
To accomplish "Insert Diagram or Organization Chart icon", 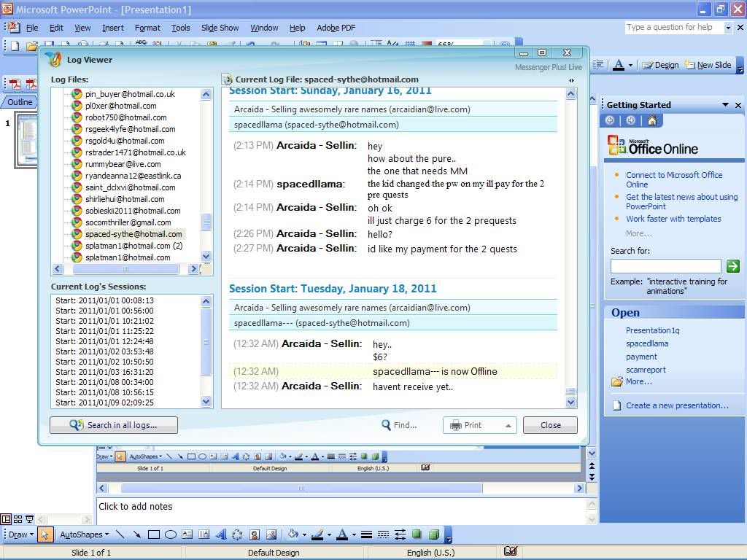I will click(x=237, y=534).
